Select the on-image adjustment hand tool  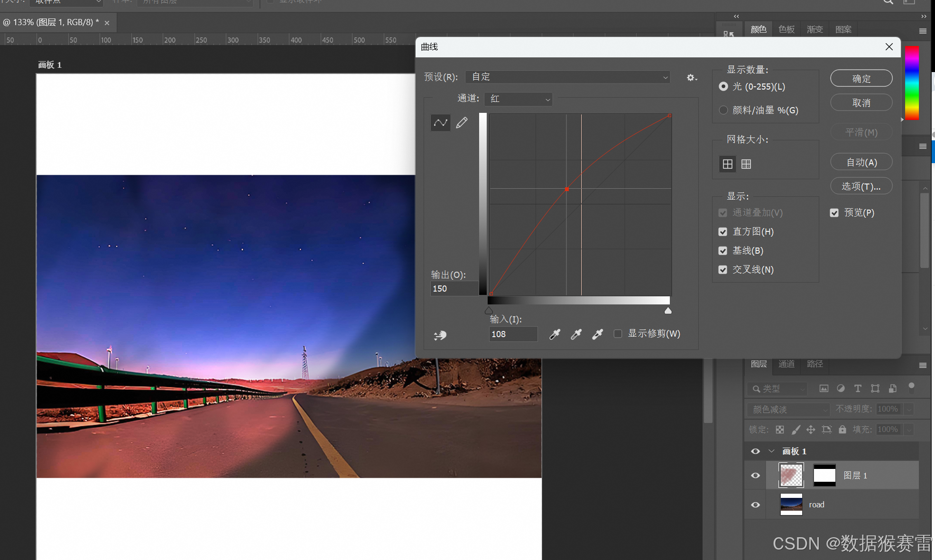[x=440, y=335]
